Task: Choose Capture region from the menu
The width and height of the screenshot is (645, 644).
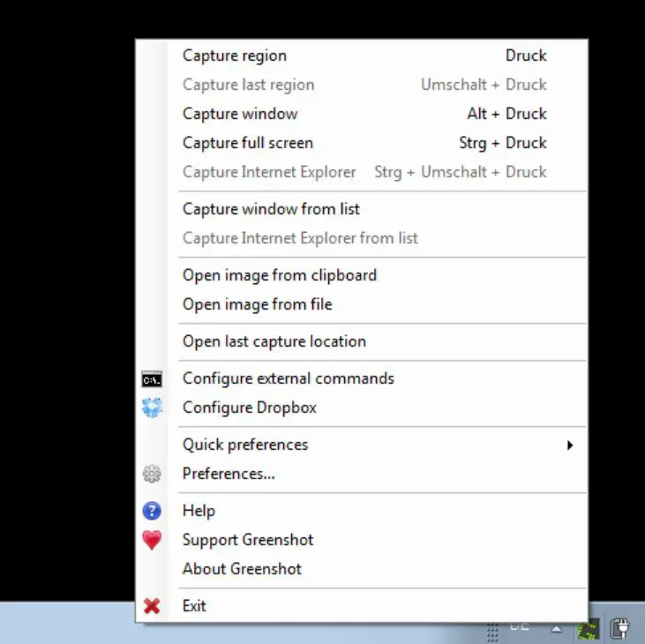Action: (x=362, y=56)
